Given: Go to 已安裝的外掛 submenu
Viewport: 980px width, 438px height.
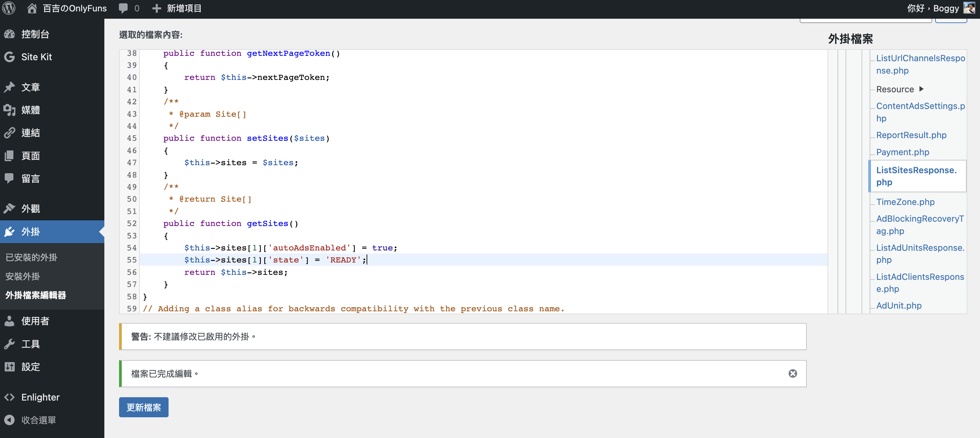Looking at the screenshot, I should coord(31,257).
